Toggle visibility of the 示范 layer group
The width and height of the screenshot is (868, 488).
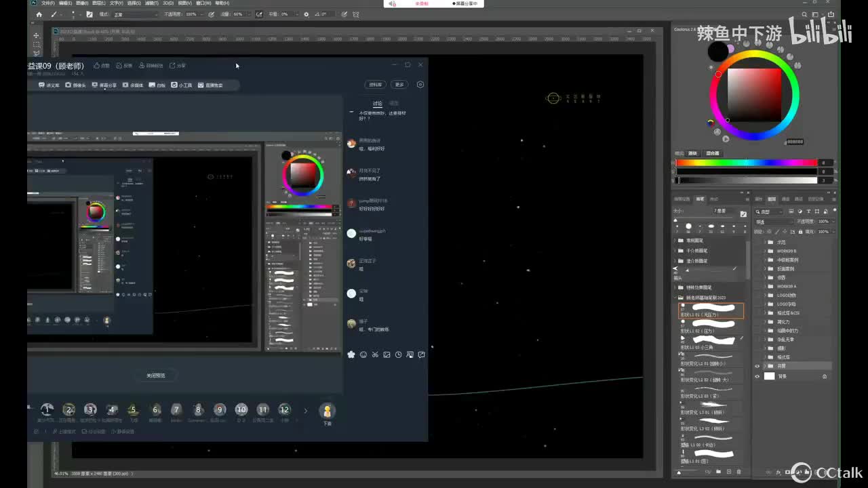(757, 242)
